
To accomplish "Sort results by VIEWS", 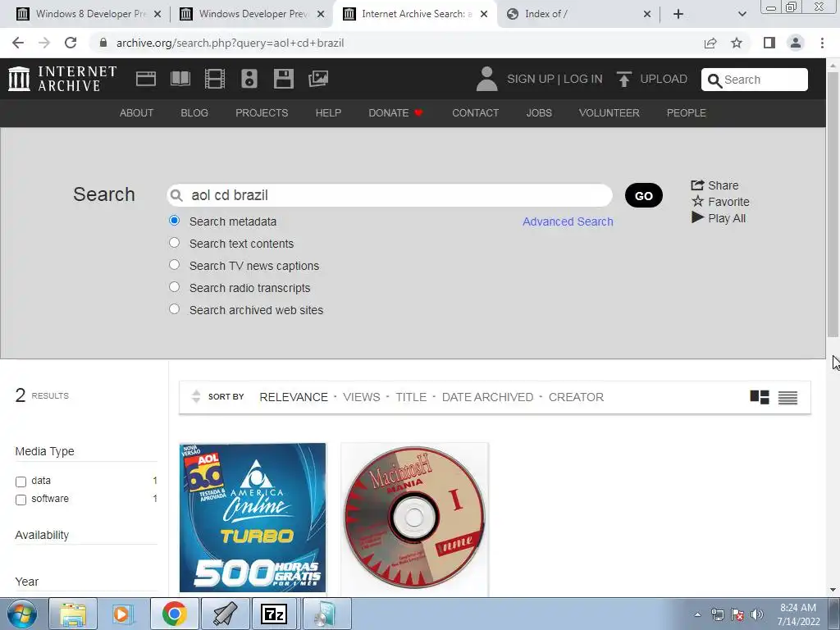I will pos(362,397).
